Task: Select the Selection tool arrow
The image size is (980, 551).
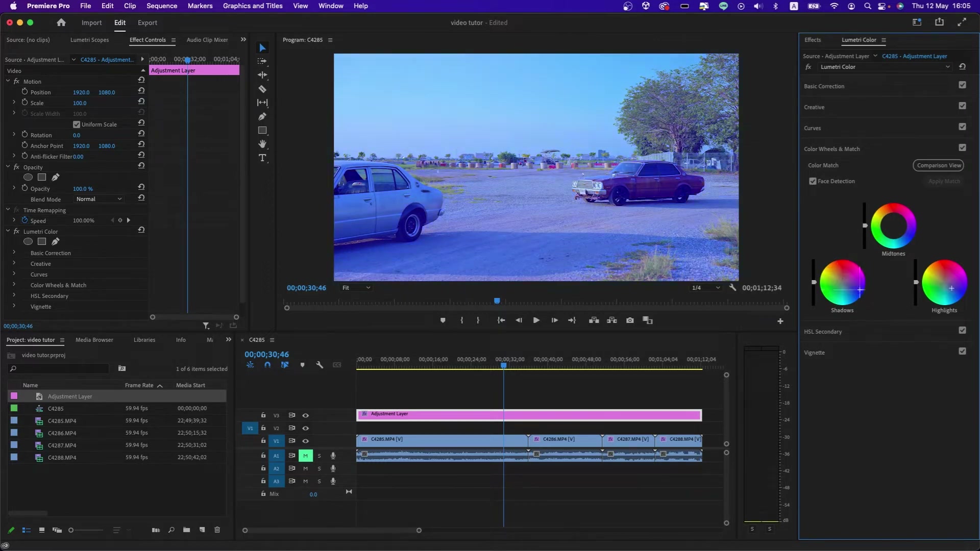Action: click(x=262, y=48)
